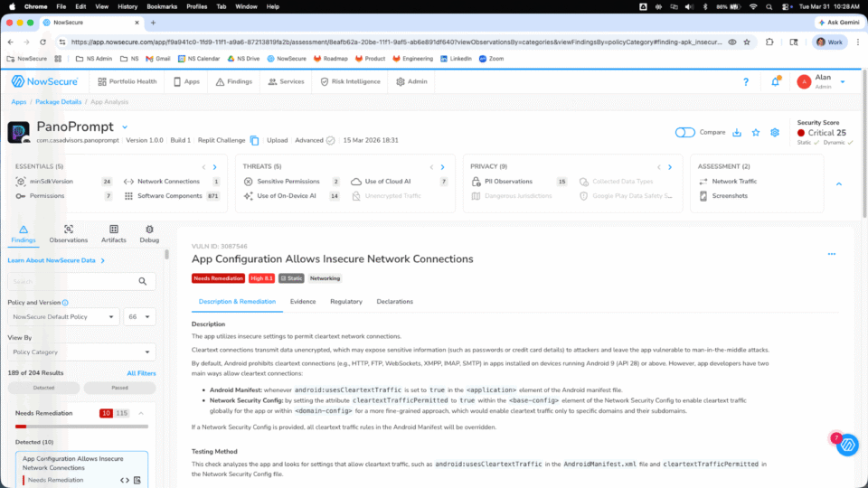Open code view icon on finding card
The width and height of the screenshot is (868, 488).
[125, 480]
